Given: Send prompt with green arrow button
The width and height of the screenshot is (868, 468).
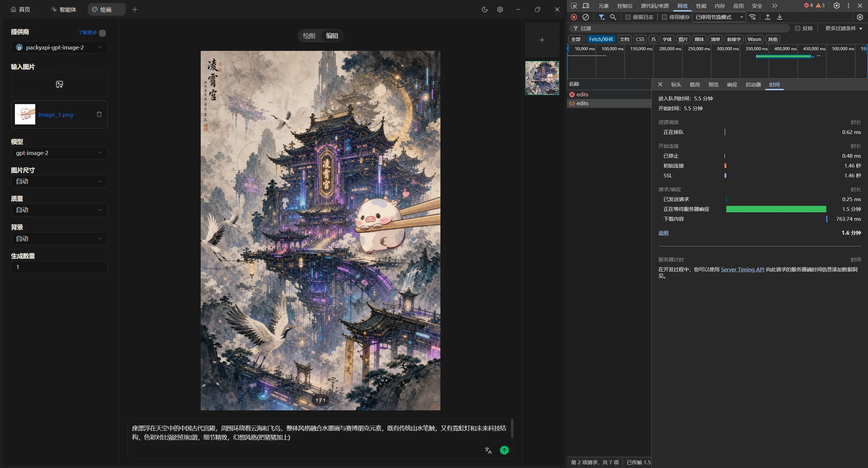Looking at the screenshot, I should point(504,450).
